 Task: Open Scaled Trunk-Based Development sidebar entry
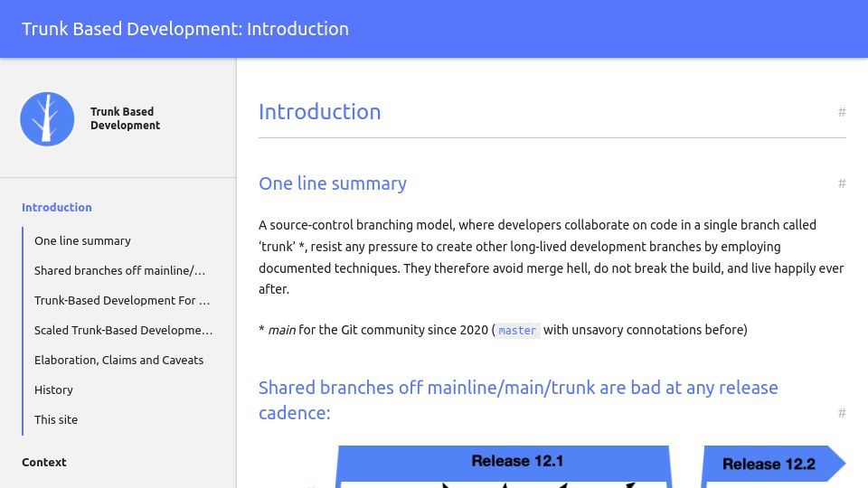[124, 331]
